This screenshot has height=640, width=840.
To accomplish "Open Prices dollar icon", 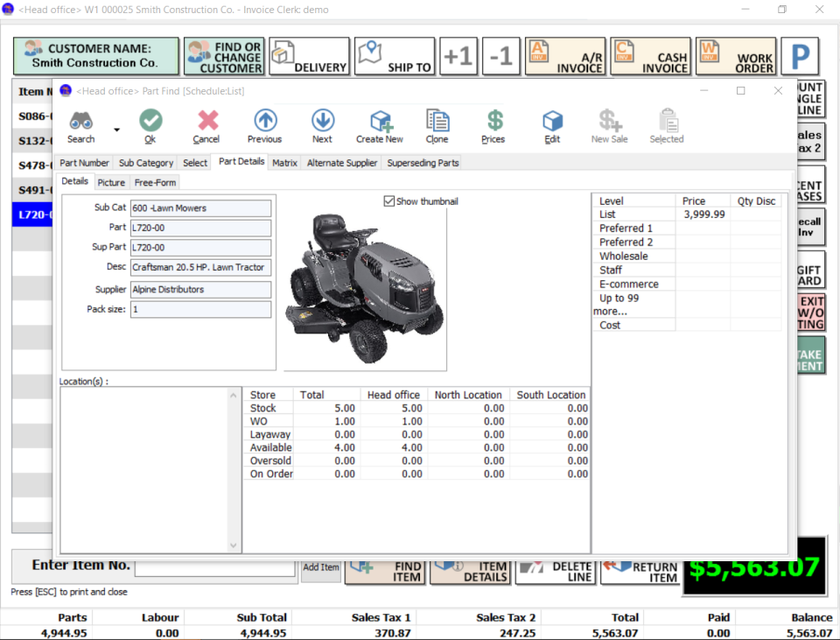I will (x=494, y=121).
